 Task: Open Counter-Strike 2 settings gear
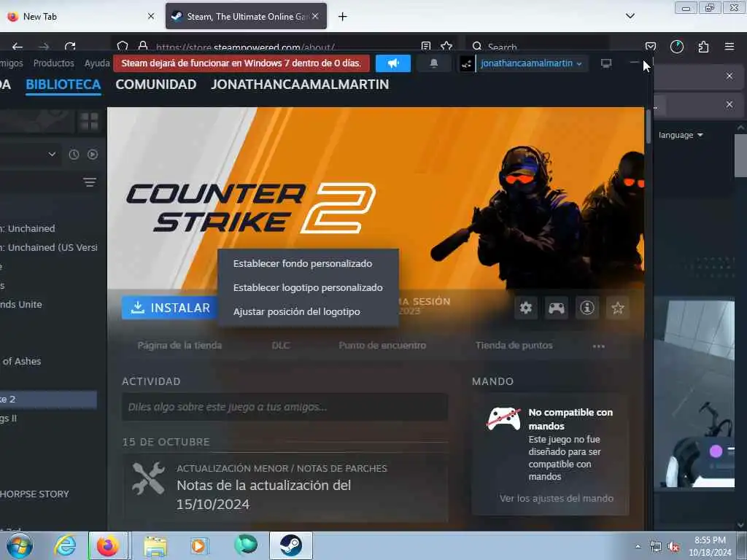pos(526,308)
